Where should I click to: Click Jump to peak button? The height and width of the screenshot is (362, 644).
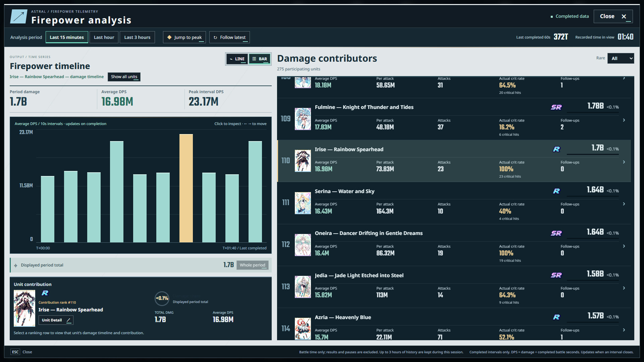tap(184, 37)
